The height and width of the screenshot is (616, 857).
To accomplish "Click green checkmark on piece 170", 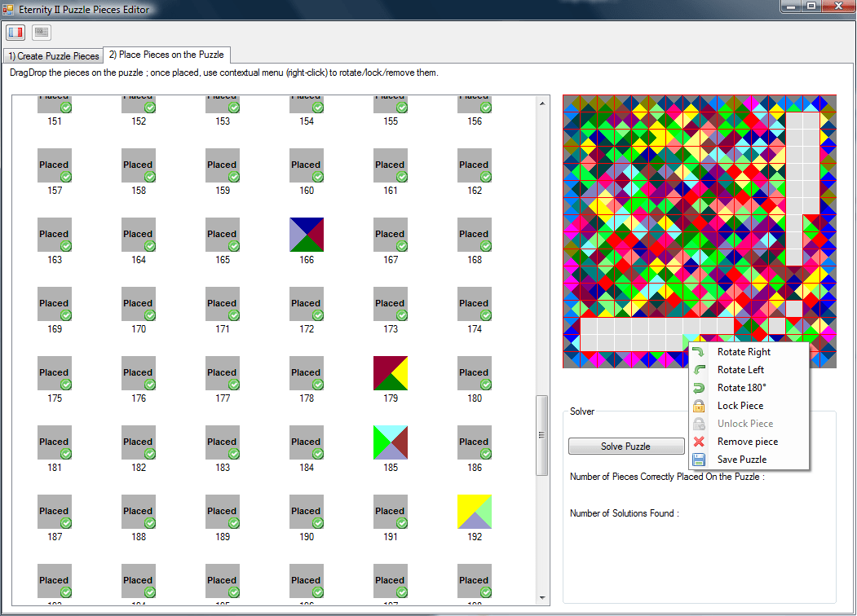I will 150,315.
